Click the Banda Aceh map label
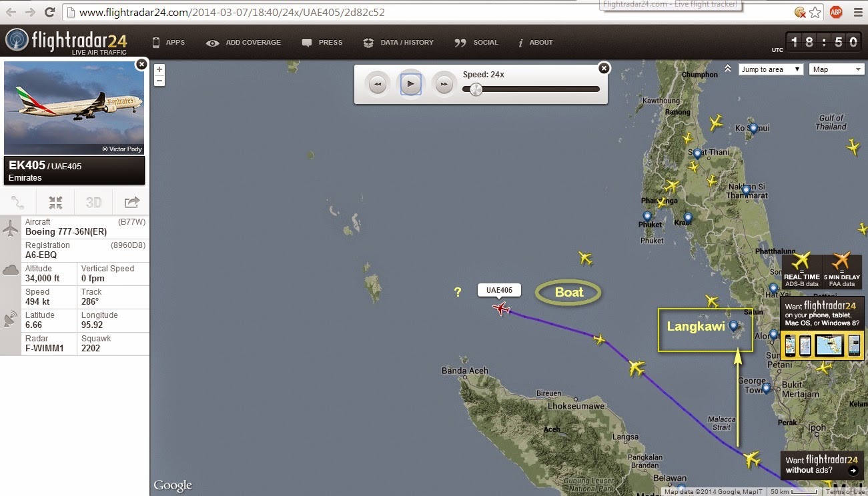This screenshot has height=496, width=868. pos(465,371)
